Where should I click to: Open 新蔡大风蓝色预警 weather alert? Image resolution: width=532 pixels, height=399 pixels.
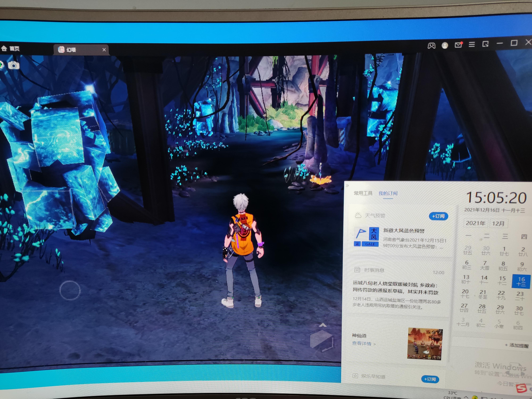pyautogui.click(x=404, y=231)
